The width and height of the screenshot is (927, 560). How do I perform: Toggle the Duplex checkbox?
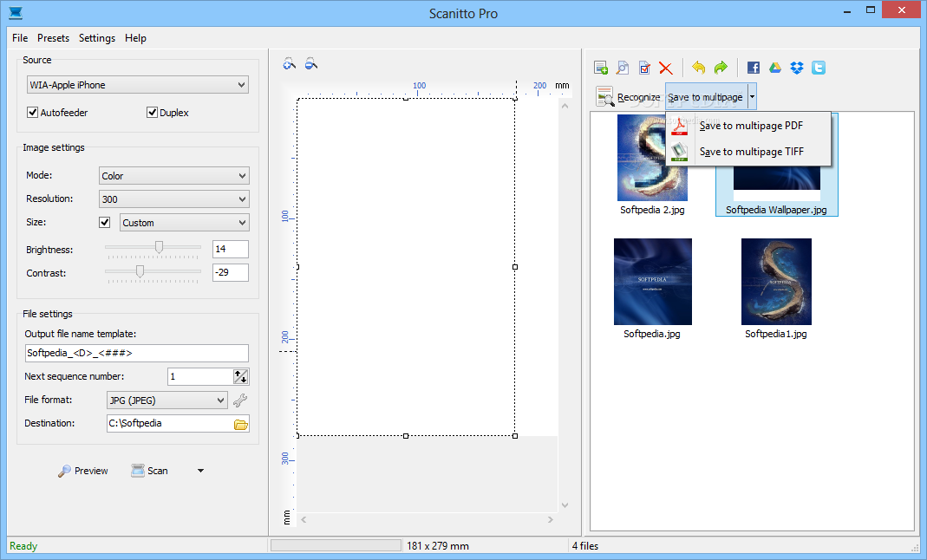(x=152, y=112)
